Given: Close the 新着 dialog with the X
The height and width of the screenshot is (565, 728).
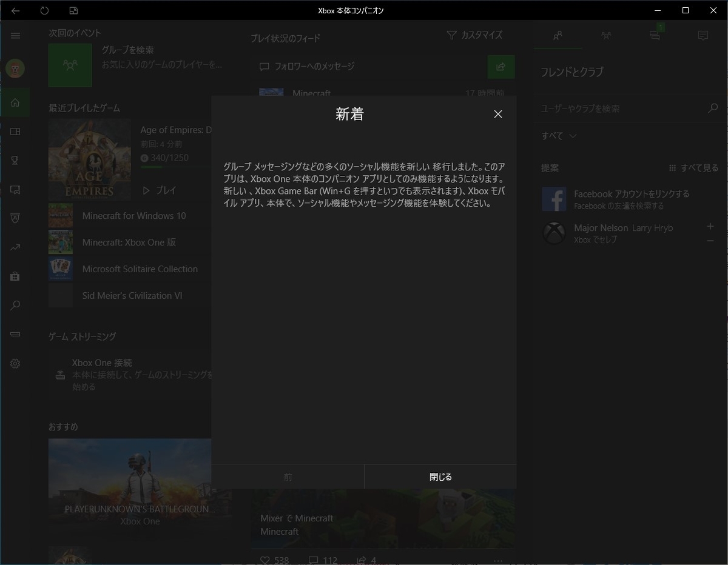Looking at the screenshot, I should [x=498, y=114].
